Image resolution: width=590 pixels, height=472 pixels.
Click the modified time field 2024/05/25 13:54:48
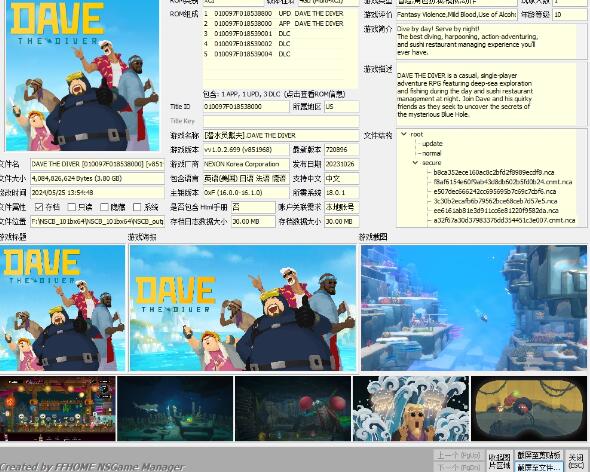pyautogui.click(x=97, y=193)
